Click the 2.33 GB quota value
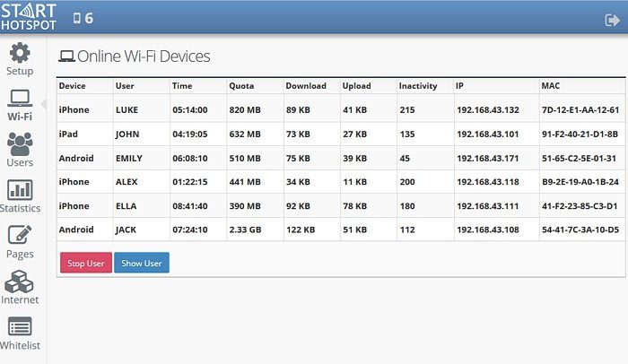 point(245,230)
